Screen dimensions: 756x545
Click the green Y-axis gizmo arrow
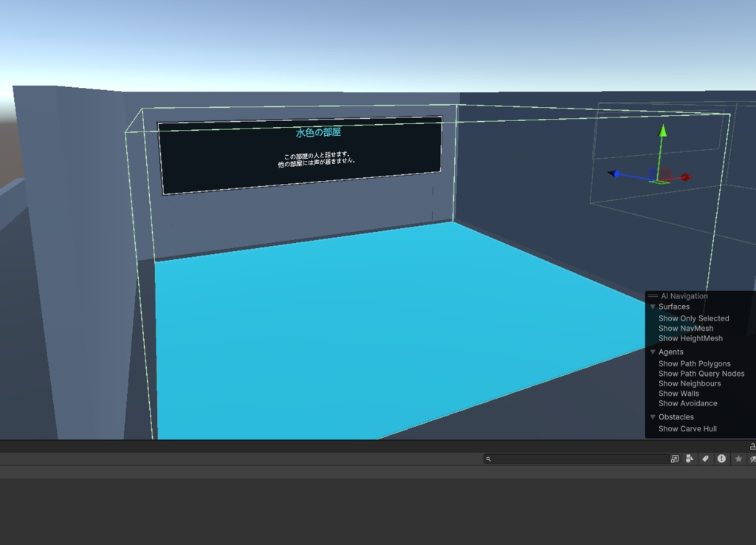pyautogui.click(x=663, y=130)
